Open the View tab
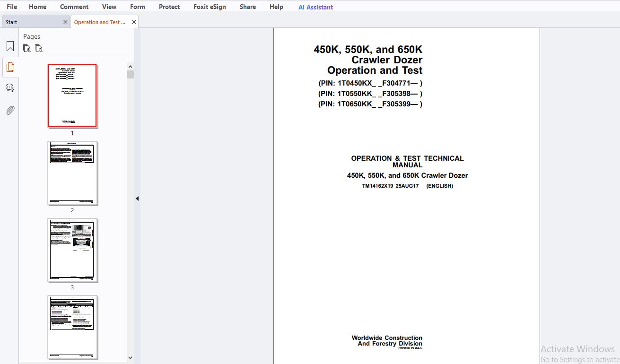Screen dimensions: 620x364 coord(109,7)
